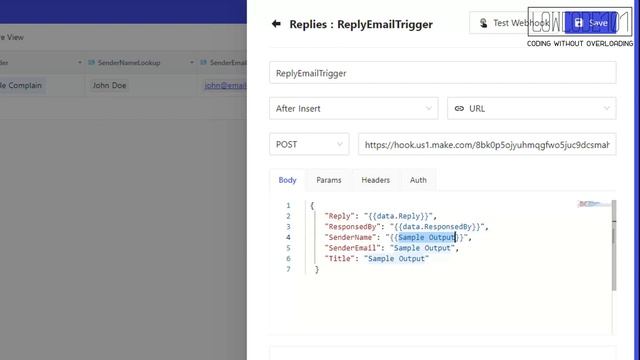Switch to the Headers tab
Viewport: 640px width, 360px height.
click(376, 180)
